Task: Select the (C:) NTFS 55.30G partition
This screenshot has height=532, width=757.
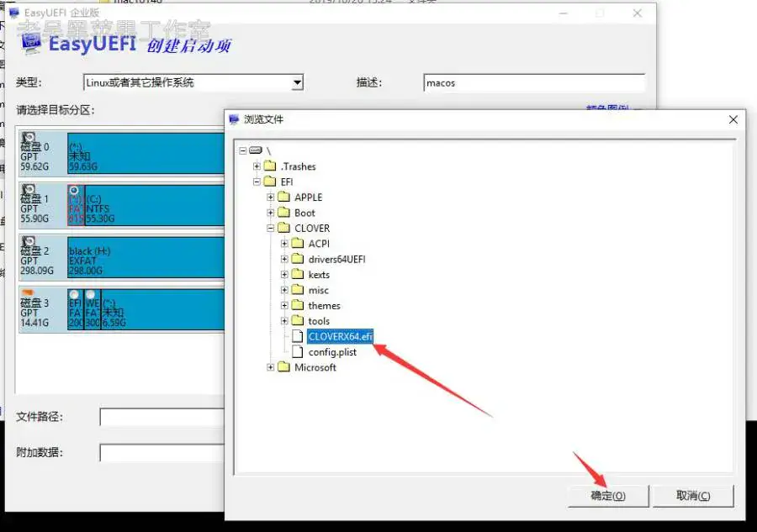Action: click(155, 205)
